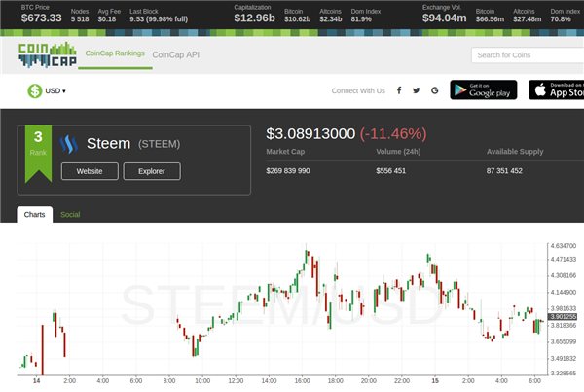Click the (-11.46%) change value
584x392 pixels.
coord(393,133)
